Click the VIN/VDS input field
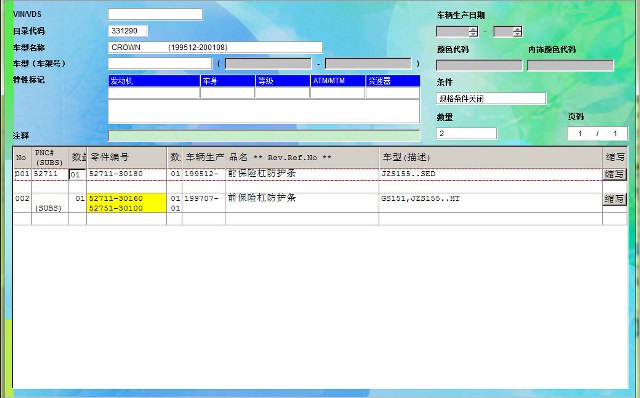The height and width of the screenshot is (398, 640). pyautogui.click(x=155, y=14)
